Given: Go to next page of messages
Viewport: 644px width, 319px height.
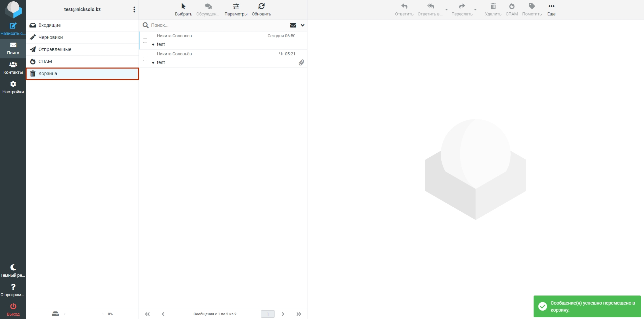Looking at the screenshot, I should point(283,314).
